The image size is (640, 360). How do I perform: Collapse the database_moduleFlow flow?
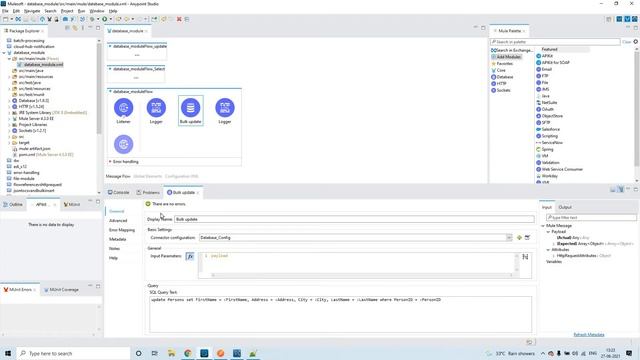[x=110, y=91]
